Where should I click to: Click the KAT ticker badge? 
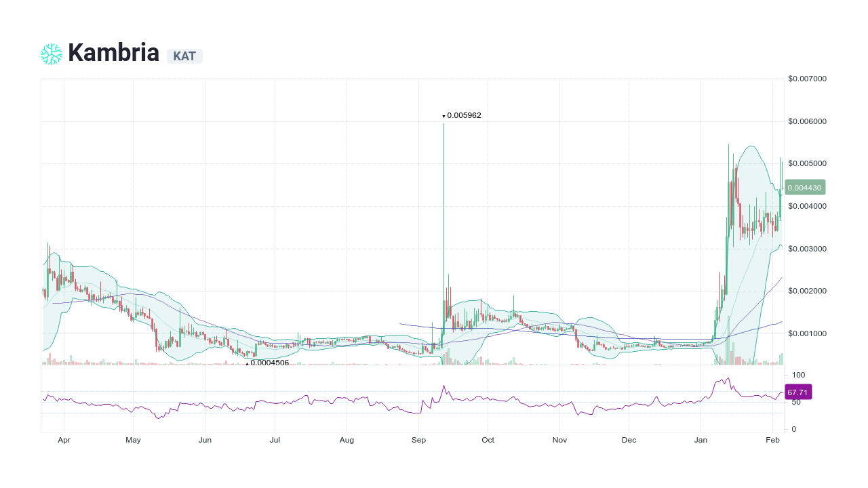click(x=184, y=56)
